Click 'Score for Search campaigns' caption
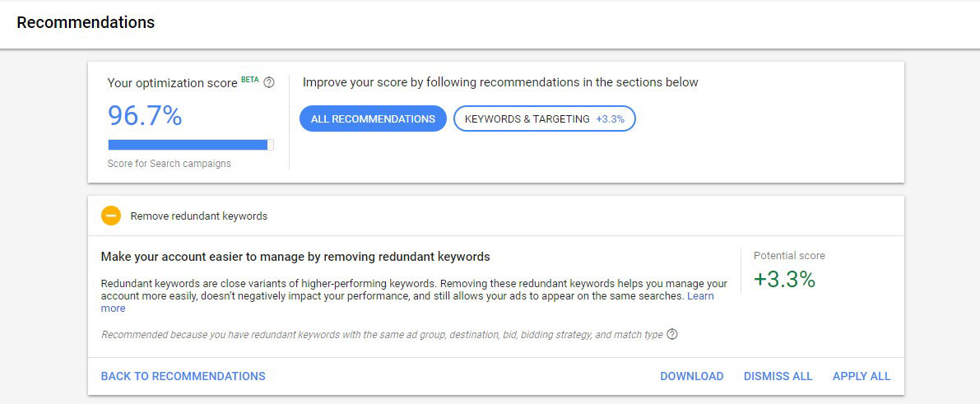Viewport: 980px width, 404px height. click(x=169, y=164)
